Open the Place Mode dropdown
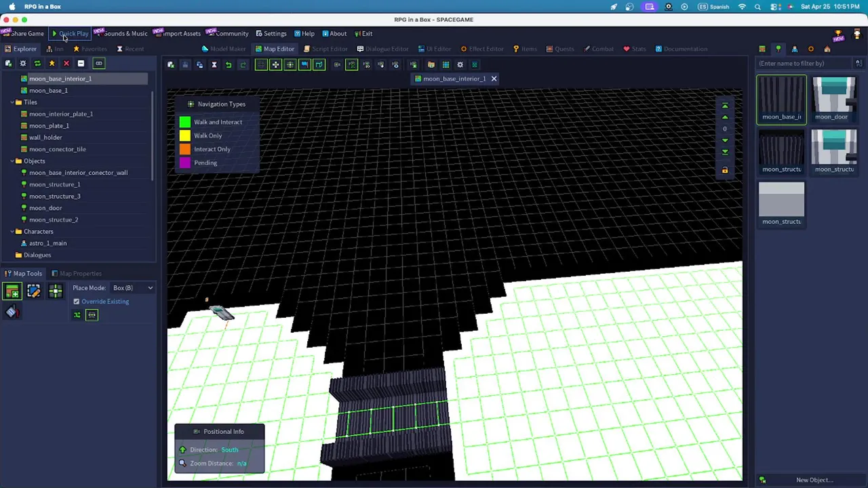 pyautogui.click(x=133, y=288)
